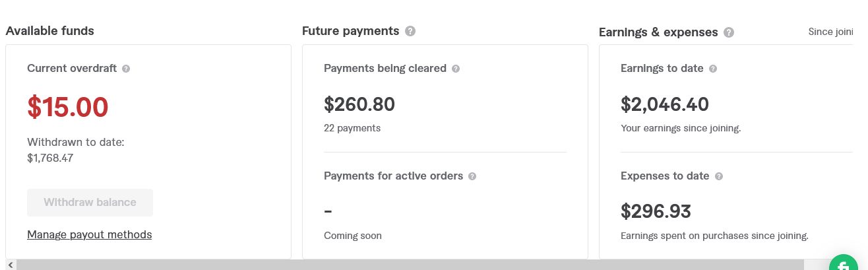The height and width of the screenshot is (270, 868).
Task: Click the Future payments help icon
Action: coord(410,31)
